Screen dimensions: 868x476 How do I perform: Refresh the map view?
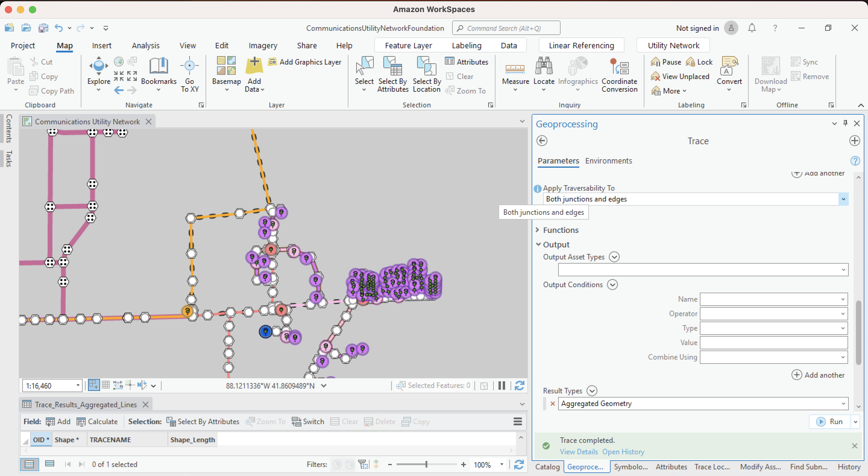(519, 386)
